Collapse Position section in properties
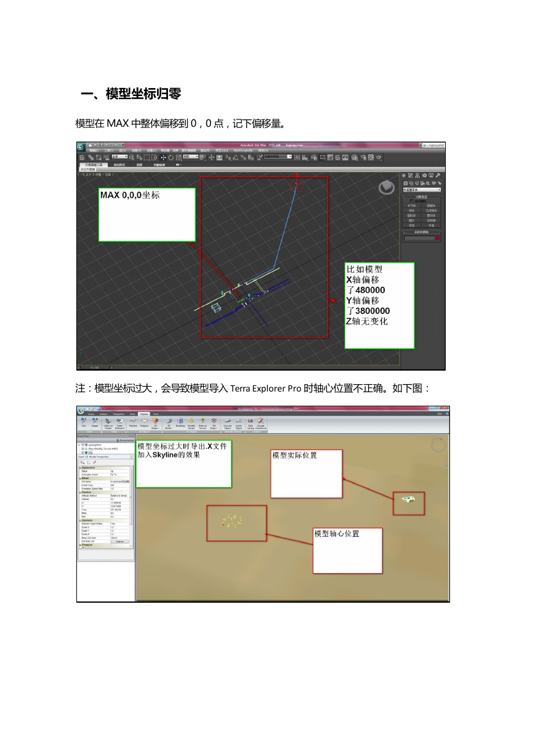 pyautogui.click(x=80, y=493)
